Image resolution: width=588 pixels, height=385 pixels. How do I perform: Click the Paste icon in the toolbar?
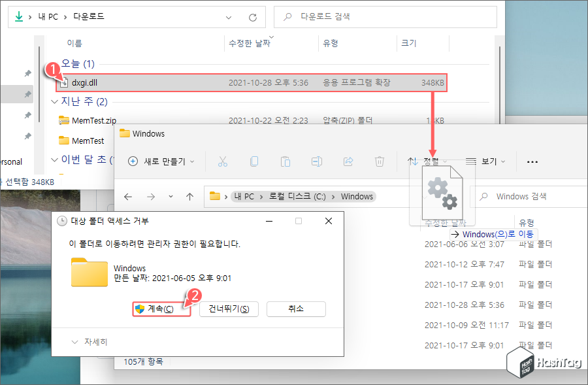286,161
